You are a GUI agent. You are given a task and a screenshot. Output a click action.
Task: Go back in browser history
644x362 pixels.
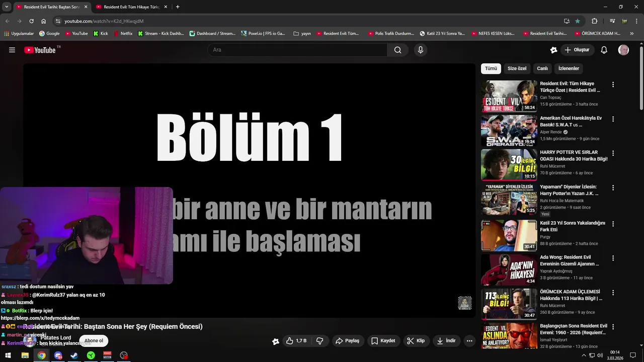click(x=7, y=21)
